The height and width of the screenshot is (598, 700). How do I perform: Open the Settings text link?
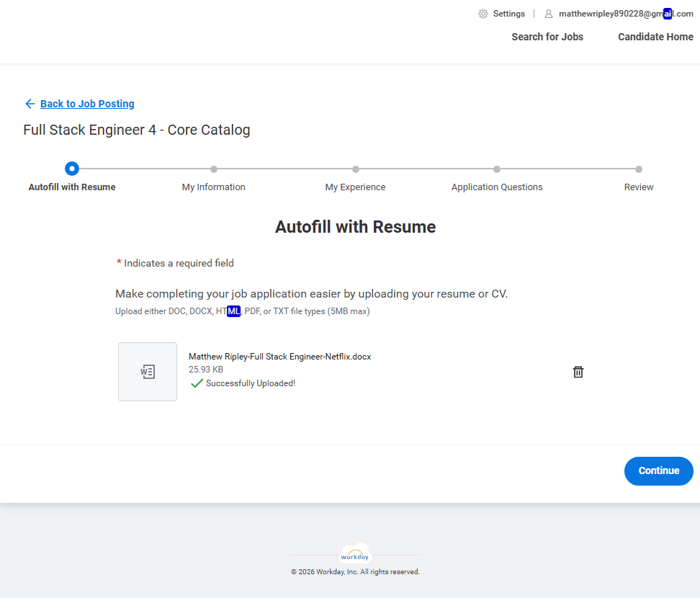pos(508,14)
